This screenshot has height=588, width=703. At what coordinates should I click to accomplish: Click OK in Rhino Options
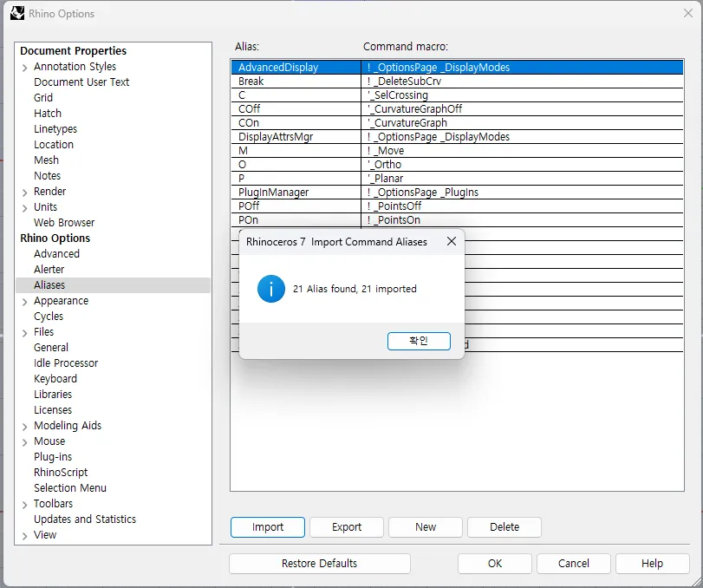click(495, 564)
